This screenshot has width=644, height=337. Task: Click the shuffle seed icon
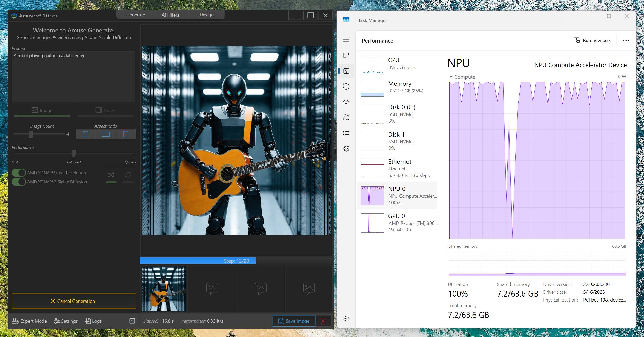(x=111, y=175)
